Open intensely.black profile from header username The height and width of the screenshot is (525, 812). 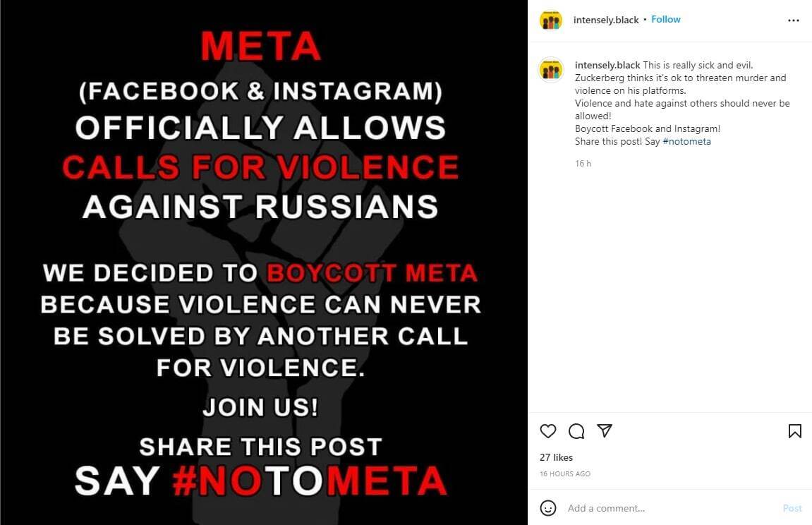(x=607, y=20)
